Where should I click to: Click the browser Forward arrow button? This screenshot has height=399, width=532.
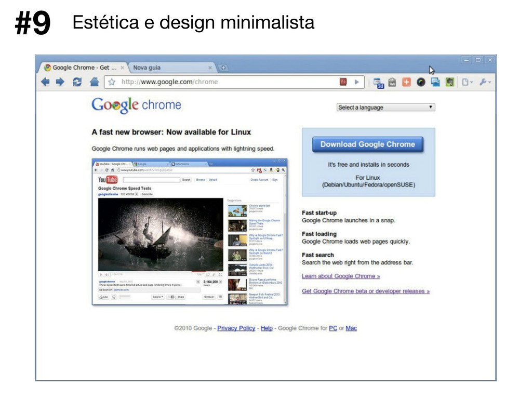[x=60, y=82]
